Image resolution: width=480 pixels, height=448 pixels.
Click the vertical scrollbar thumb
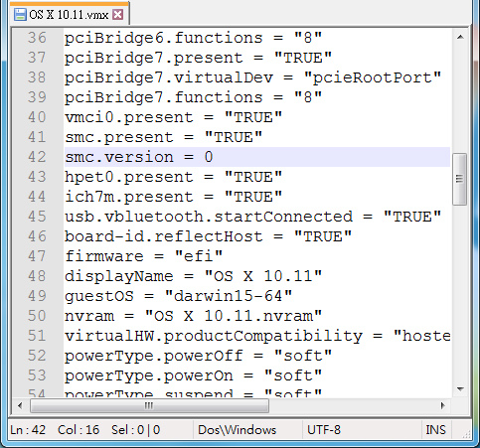tap(459, 179)
